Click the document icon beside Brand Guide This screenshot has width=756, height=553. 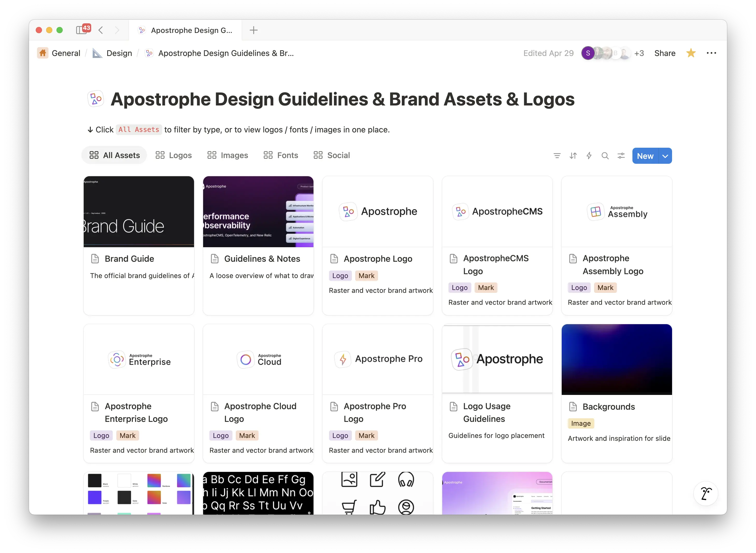click(95, 259)
